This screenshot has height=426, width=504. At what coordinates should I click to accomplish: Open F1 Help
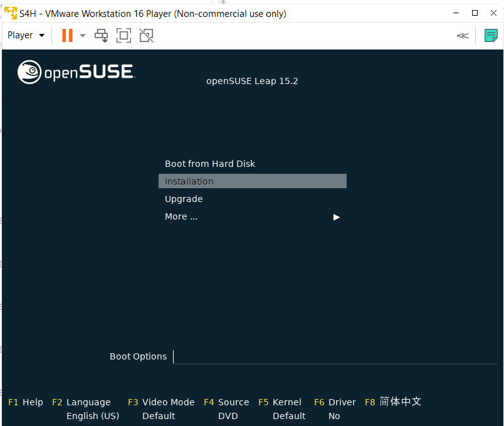26,402
